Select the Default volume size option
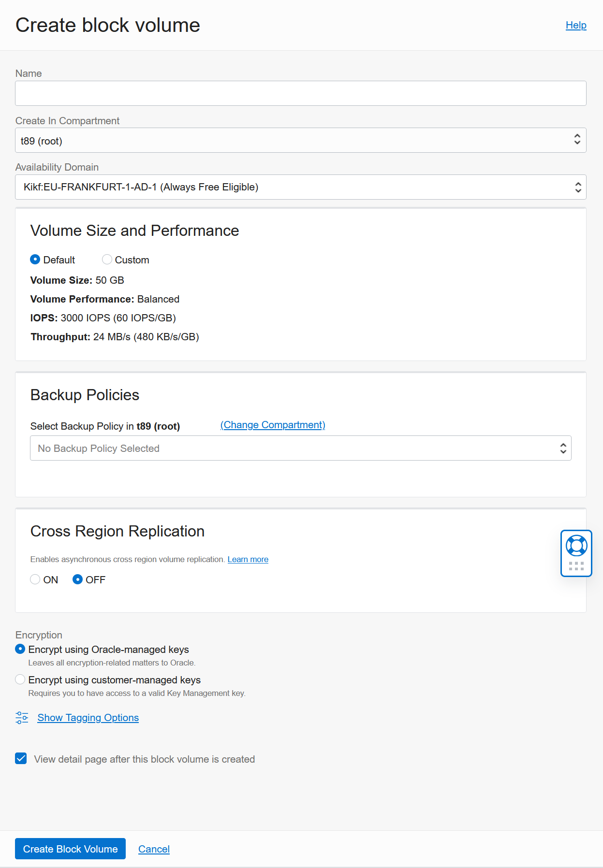 tap(35, 260)
